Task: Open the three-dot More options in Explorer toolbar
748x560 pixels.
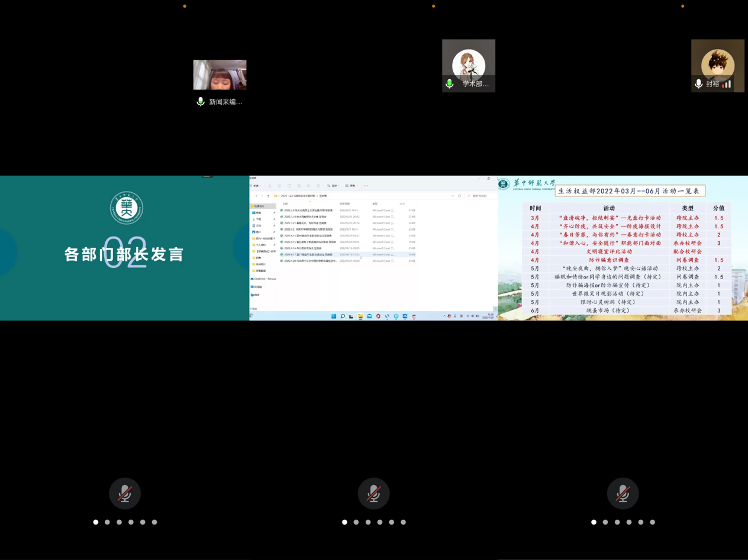Action: point(366,186)
